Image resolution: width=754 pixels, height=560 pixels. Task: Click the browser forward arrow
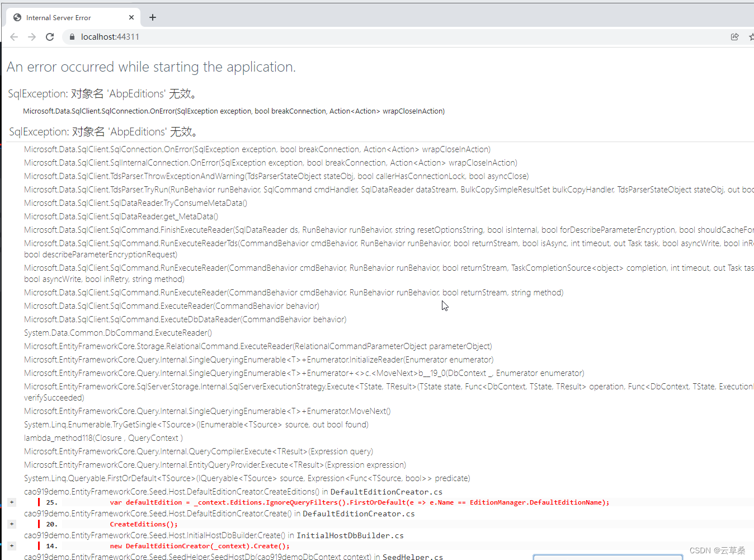pos(32,37)
